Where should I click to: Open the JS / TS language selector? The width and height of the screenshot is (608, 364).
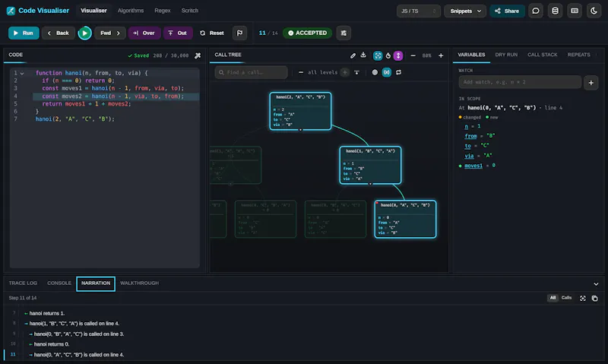(419, 11)
